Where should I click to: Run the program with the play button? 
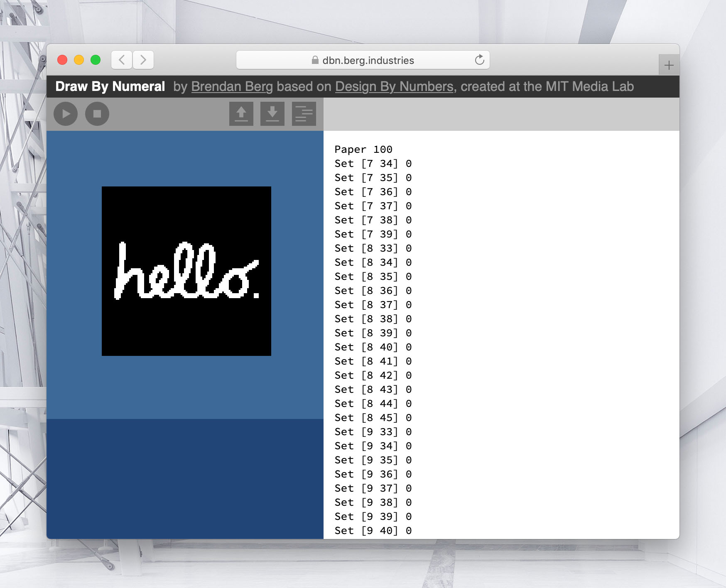(x=66, y=114)
